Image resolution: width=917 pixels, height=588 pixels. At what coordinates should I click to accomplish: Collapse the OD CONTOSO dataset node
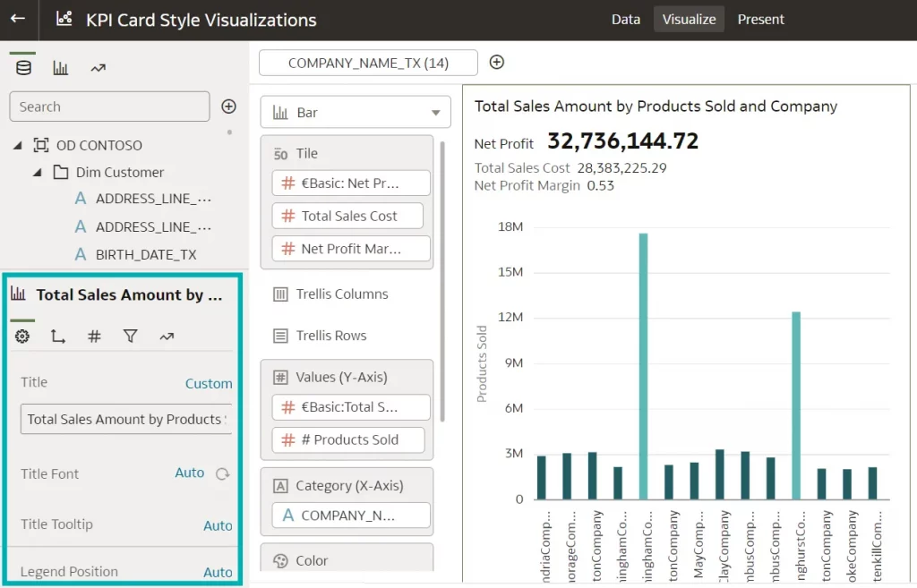[x=18, y=145]
